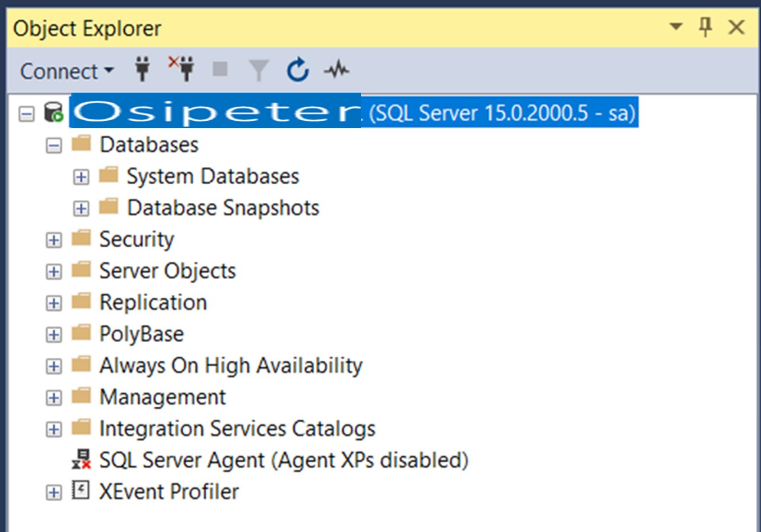Click the Refresh arrow icon

297,70
